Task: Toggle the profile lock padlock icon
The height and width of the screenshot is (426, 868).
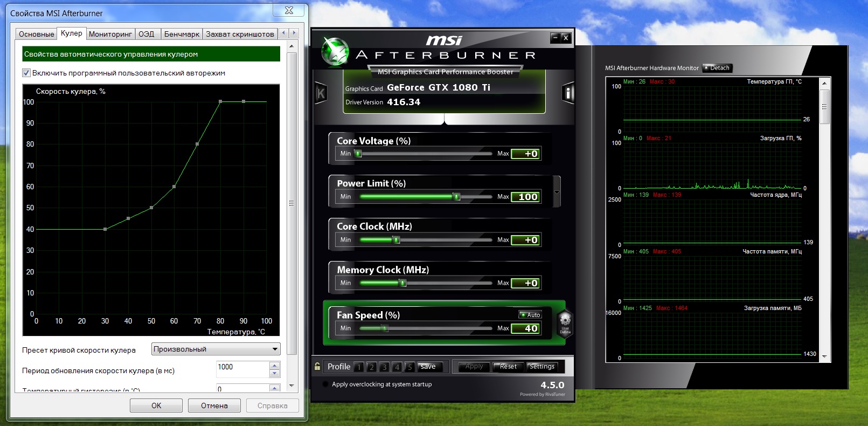Action: [317, 366]
